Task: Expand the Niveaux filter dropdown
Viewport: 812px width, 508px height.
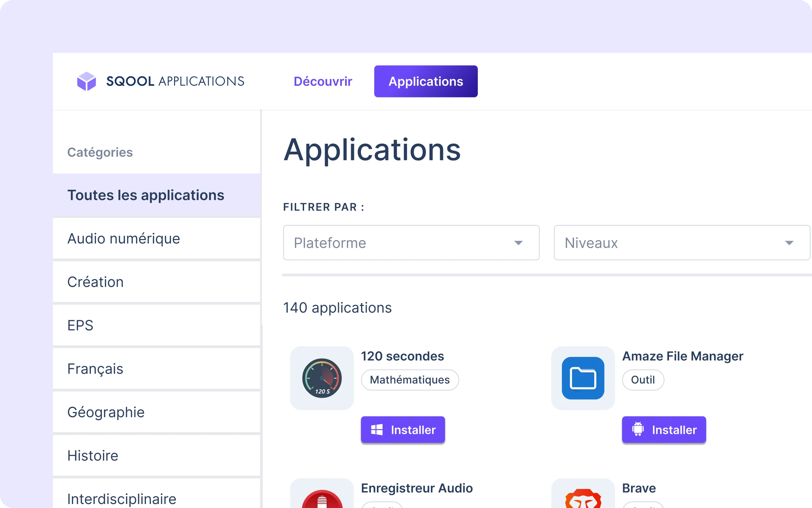Action: 682,243
